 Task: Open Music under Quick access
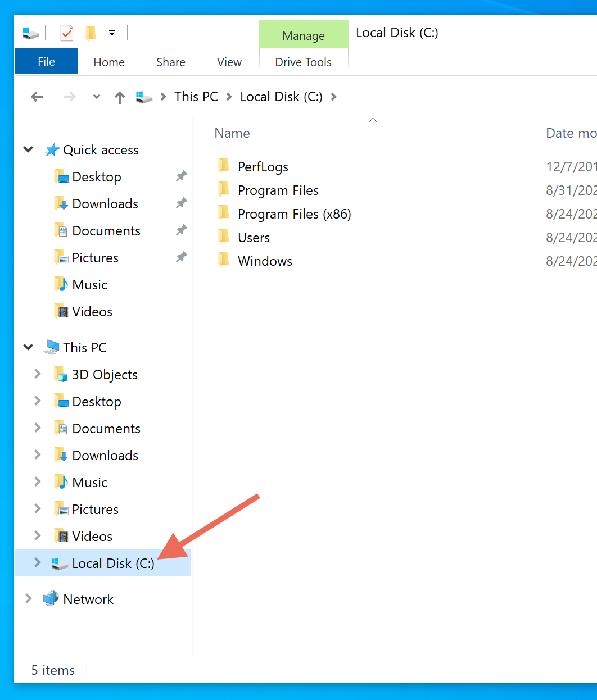click(x=89, y=285)
